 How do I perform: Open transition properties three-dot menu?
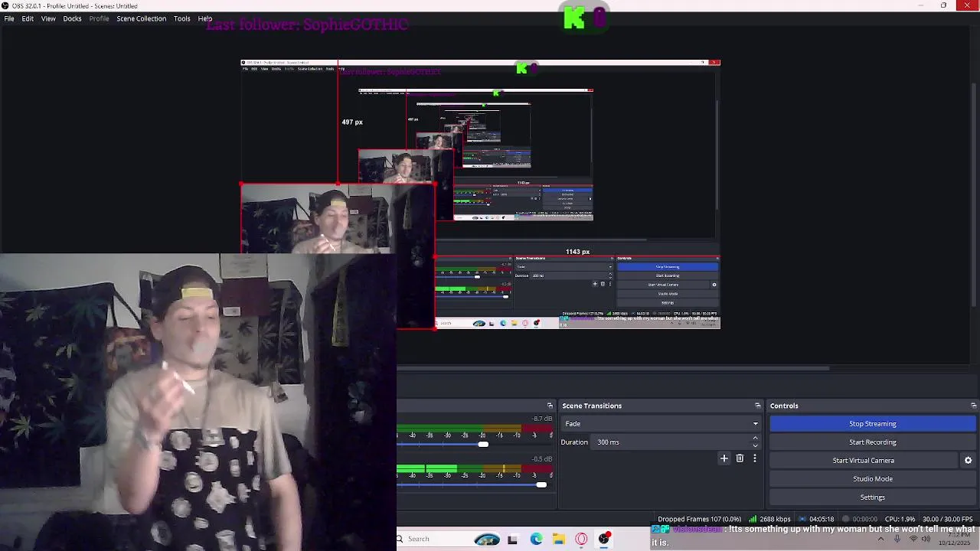754,458
